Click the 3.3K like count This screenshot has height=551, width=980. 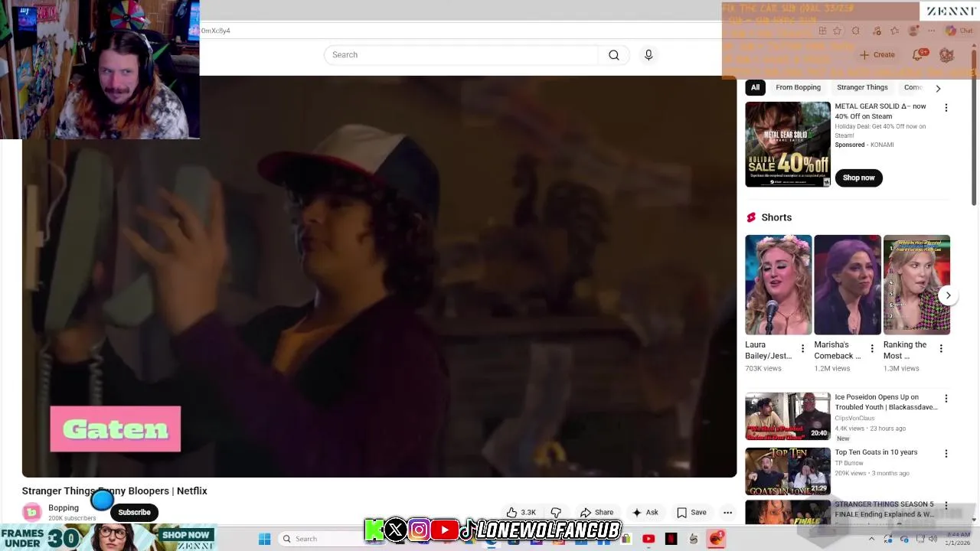[528, 513]
